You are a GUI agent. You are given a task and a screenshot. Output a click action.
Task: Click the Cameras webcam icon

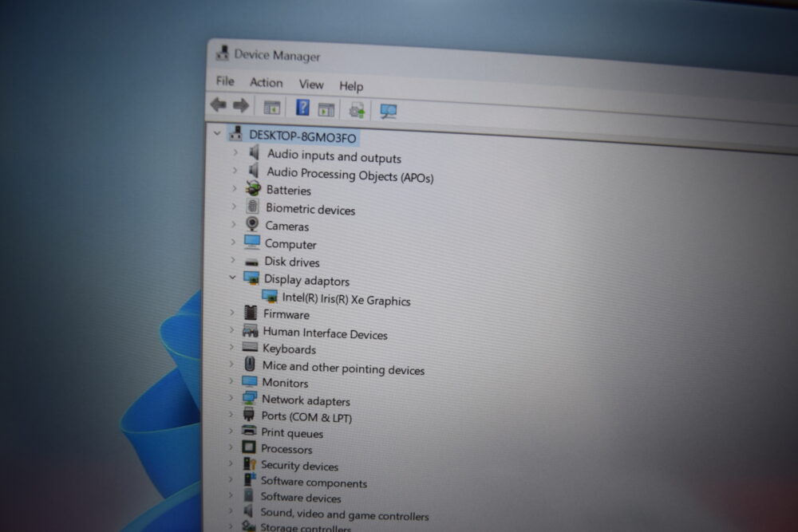pos(252,224)
